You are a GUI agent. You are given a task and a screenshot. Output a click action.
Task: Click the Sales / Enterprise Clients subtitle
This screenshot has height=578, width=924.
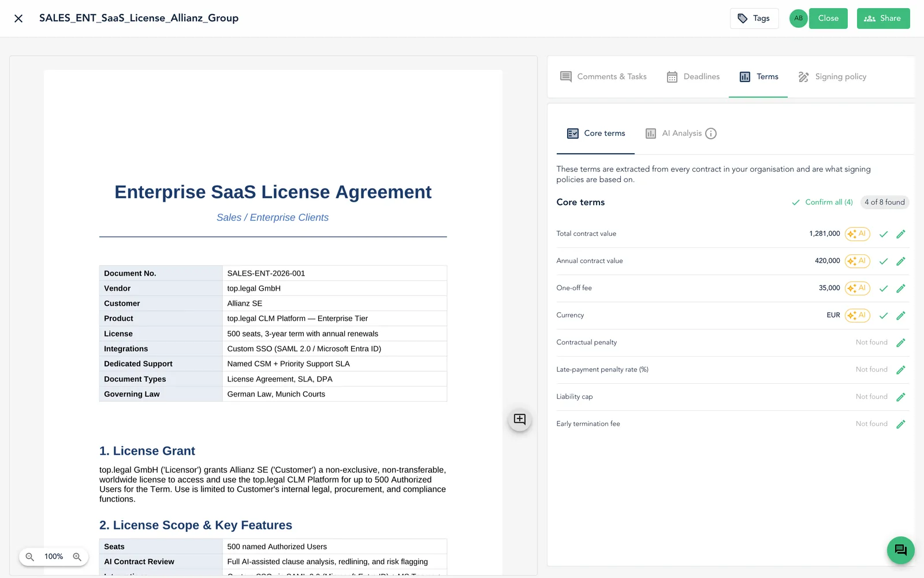tap(273, 218)
